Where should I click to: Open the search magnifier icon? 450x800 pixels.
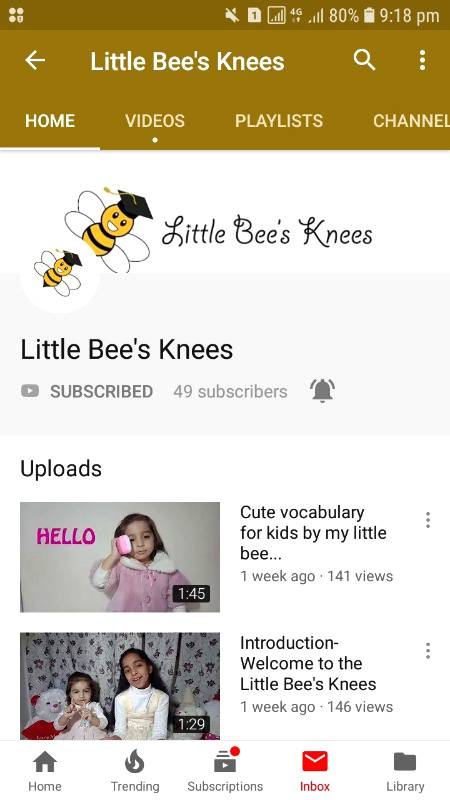click(364, 60)
